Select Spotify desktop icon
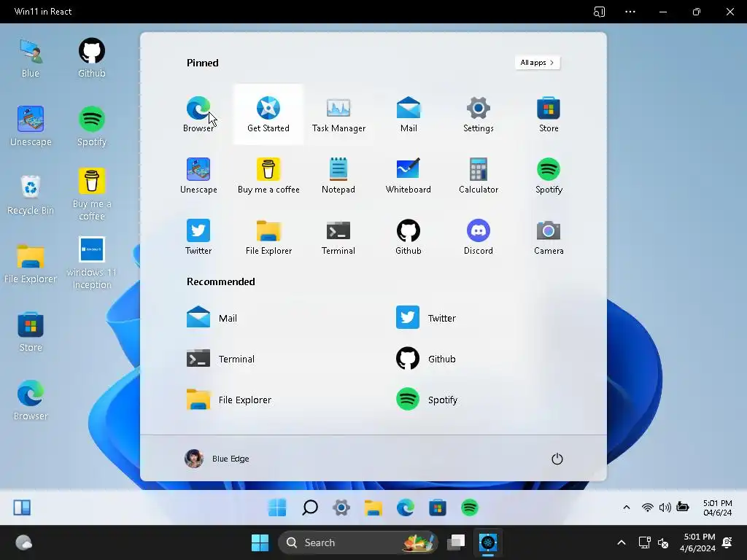Viewport: 747px width, 560px height. point(91,127)
